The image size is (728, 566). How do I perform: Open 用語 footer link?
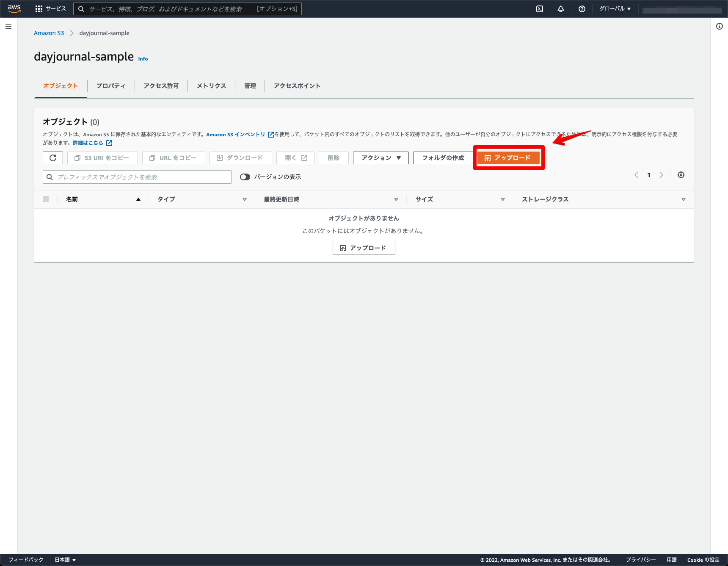click(672, 560)
